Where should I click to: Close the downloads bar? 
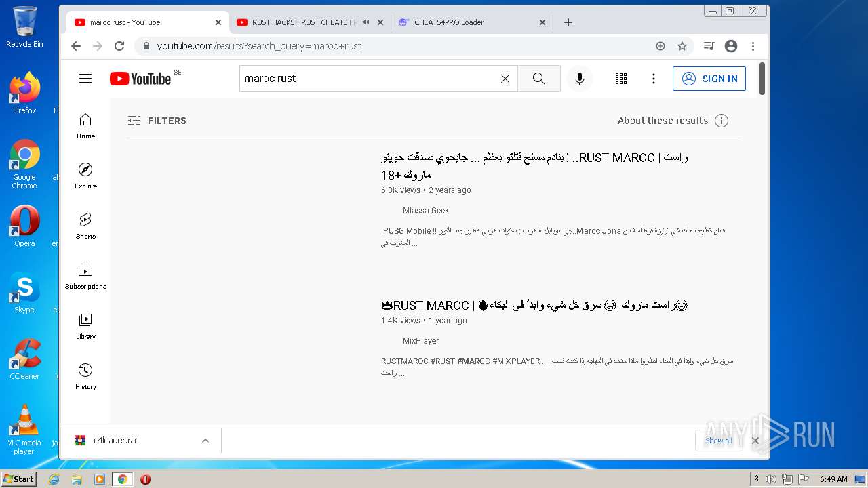[755, 441]
